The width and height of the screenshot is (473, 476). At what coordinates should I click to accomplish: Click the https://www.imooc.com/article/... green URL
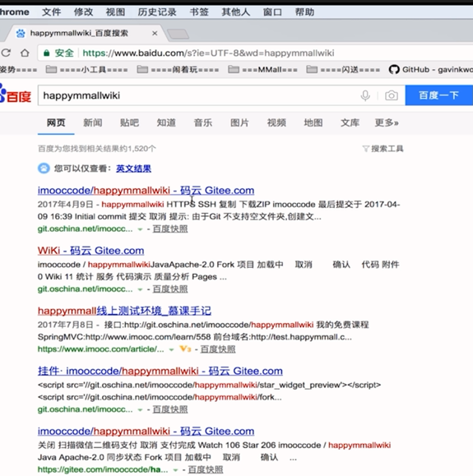pos(101,349)
